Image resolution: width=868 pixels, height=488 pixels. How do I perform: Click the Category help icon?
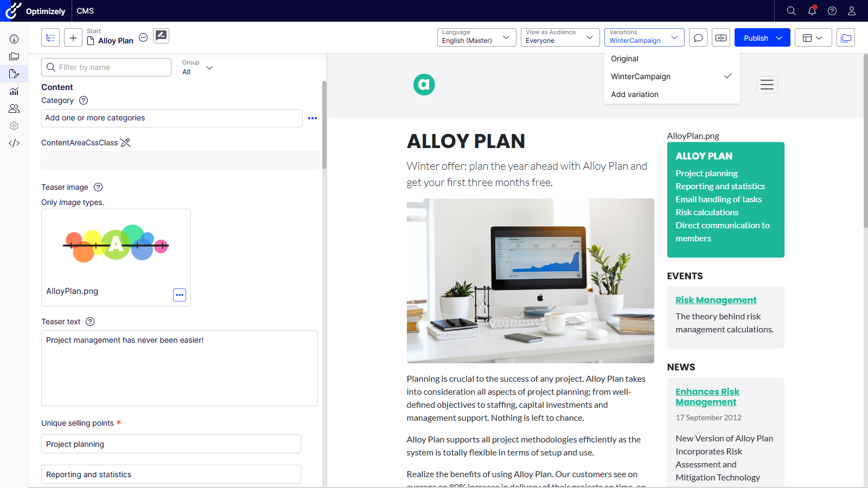coord(84,100)
